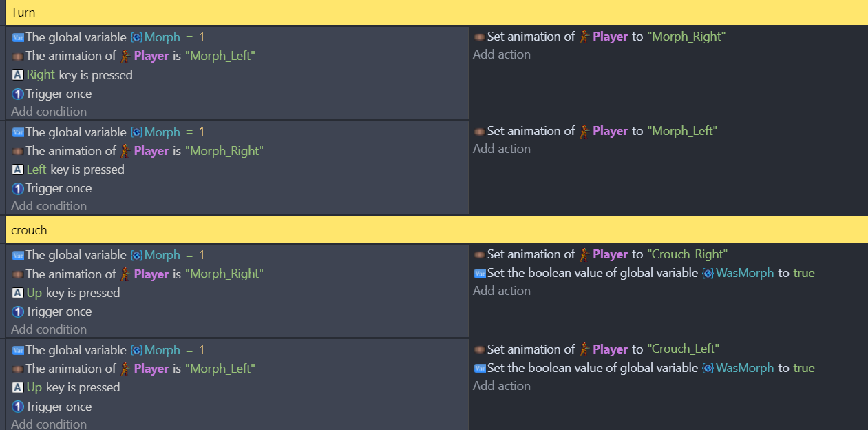Edit the "Crouch_Left" animation name parameter

[x=683, y=349]
